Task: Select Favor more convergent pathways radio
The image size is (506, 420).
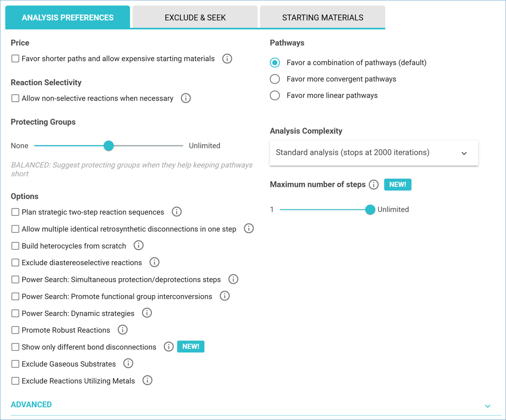Action: pyautogui.click(x=275, y=79)
